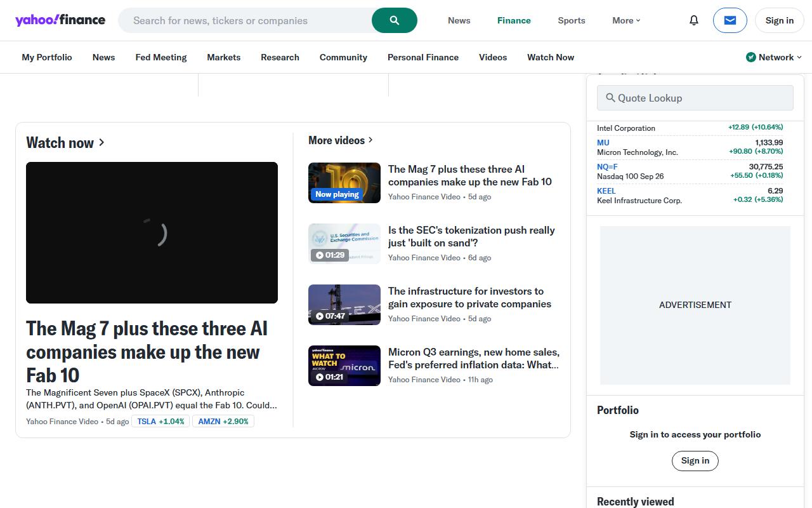Viewport: 812px width, 508px height.
Task: Open My Portfolio tab
Action: pyautogui.click(x=47, y=57)
